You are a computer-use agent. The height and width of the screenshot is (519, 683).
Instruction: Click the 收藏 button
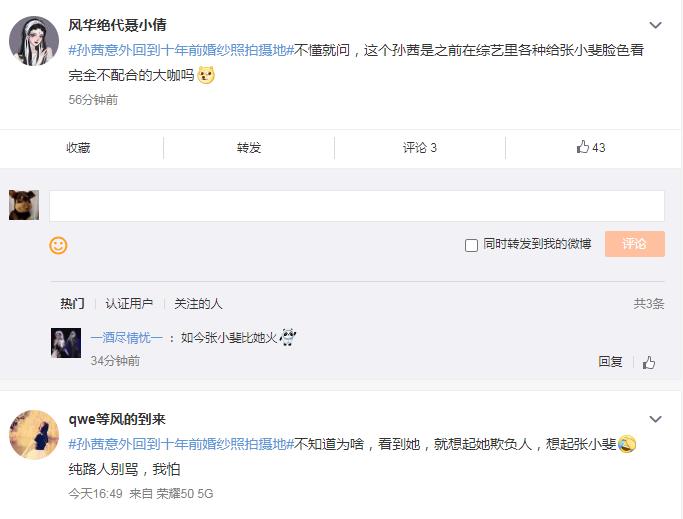coord(78,147)
